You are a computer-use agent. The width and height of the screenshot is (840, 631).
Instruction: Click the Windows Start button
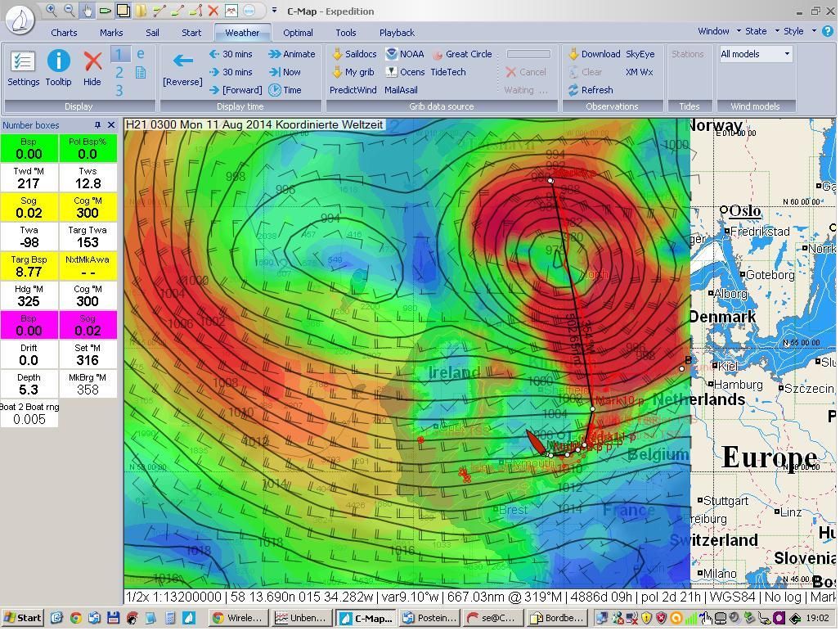(x=22, y=618)
